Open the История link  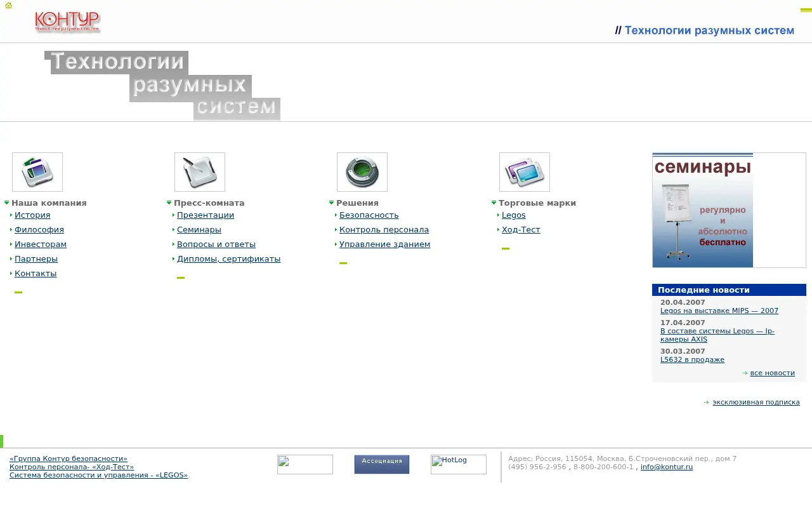point(32,215)
